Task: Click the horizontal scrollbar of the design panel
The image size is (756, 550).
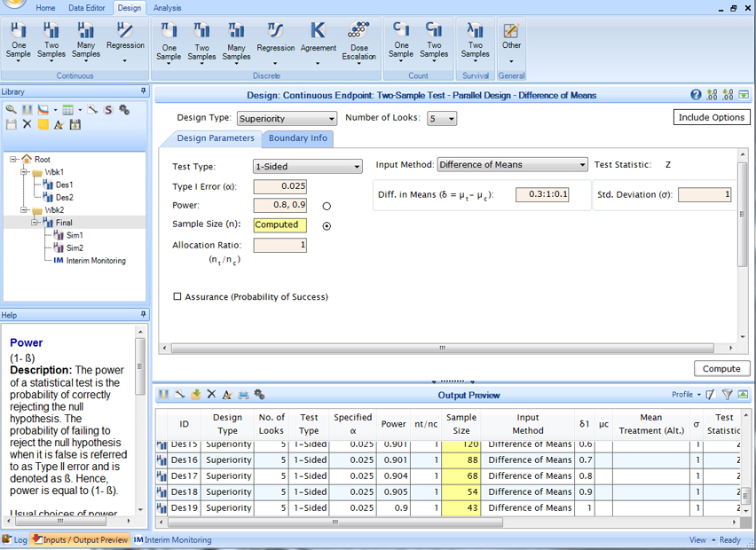Action: (442, 348)
